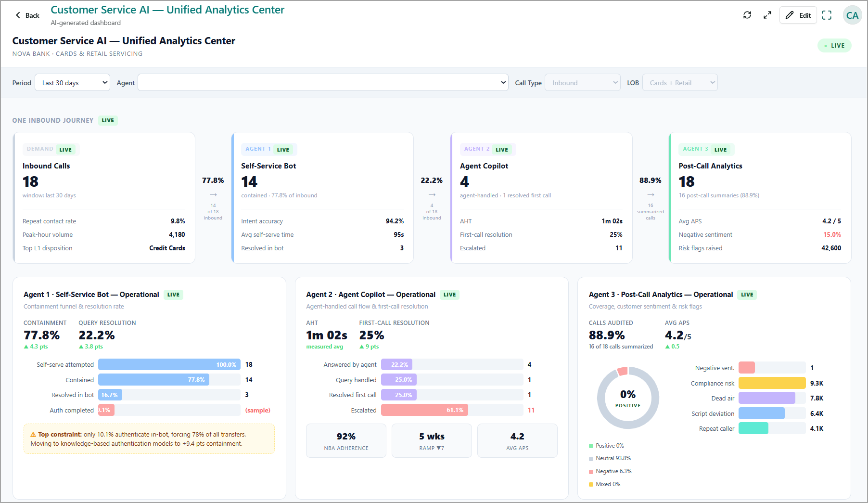Image resolution: width=868 pixels, height=503 pixels.
Task: Click the Avg APS value 4.2 / 5
Action: point(831,221)
